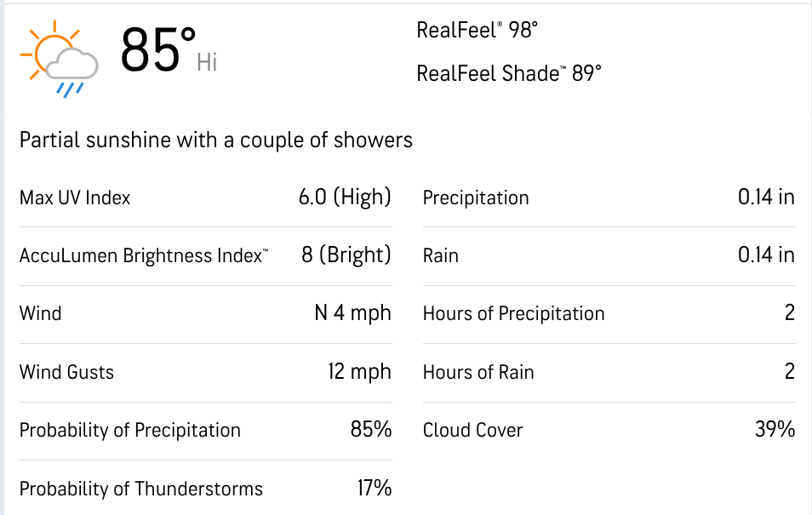
Task: Click the N 4 mph wind value
Action: click(x=352, y=313)
